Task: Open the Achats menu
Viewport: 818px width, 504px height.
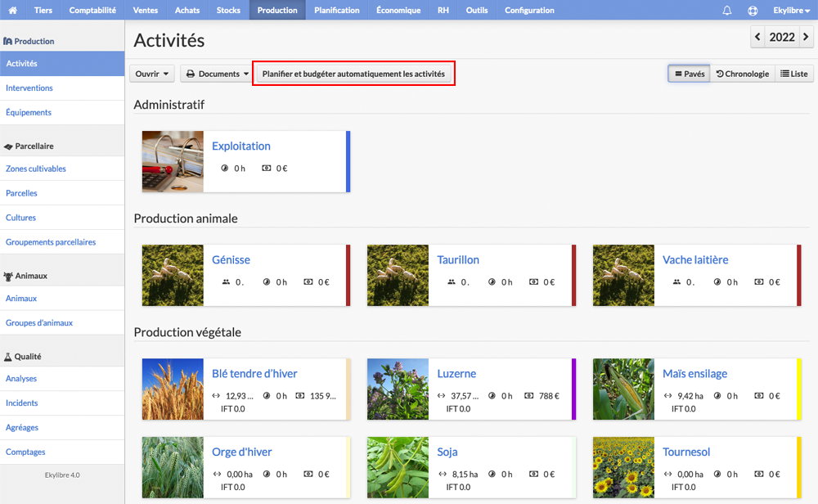Action: (187, 10)
